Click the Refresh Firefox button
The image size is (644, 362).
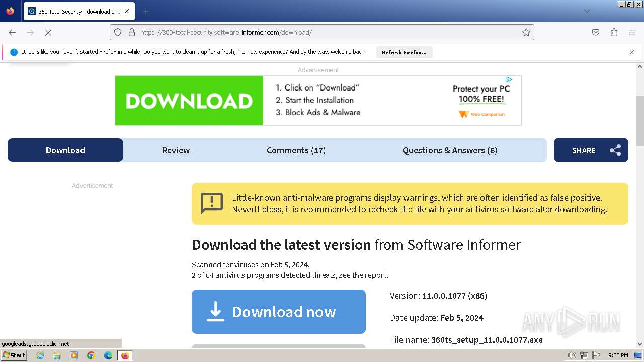coord(404,52)
